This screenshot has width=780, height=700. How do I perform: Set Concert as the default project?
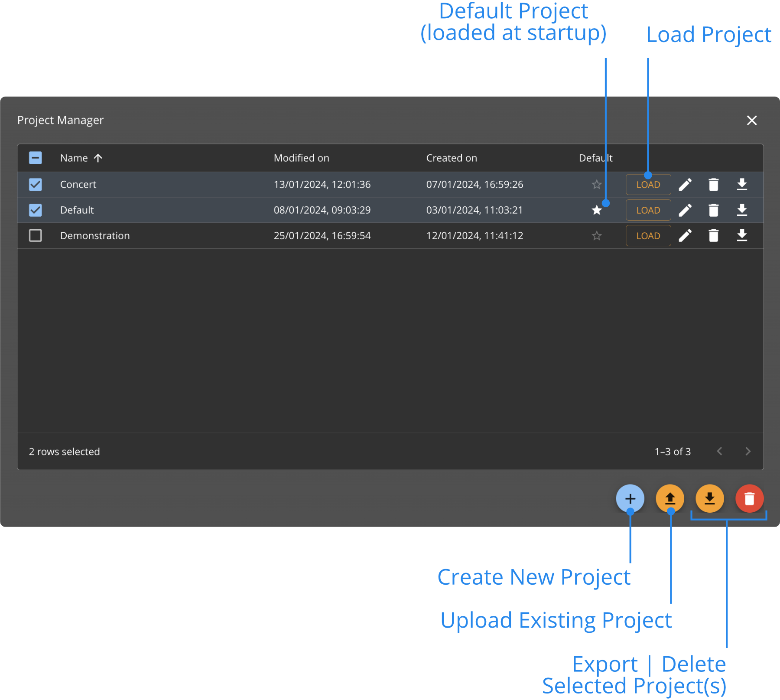tap(596, 184)
